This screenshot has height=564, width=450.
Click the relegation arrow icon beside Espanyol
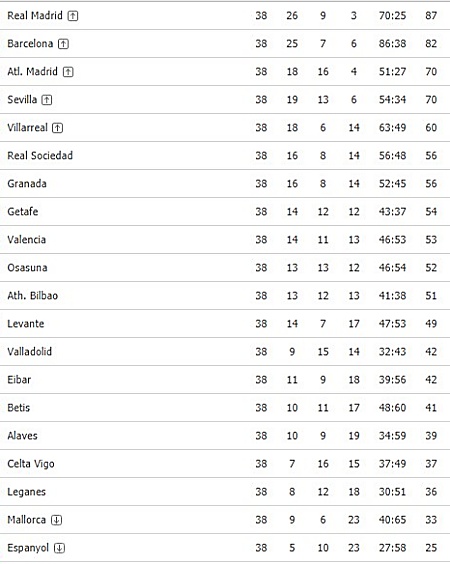[59, 548]
